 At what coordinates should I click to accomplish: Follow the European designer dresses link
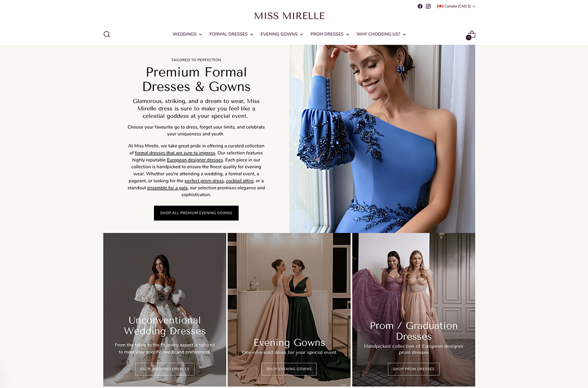click(195, 160)
